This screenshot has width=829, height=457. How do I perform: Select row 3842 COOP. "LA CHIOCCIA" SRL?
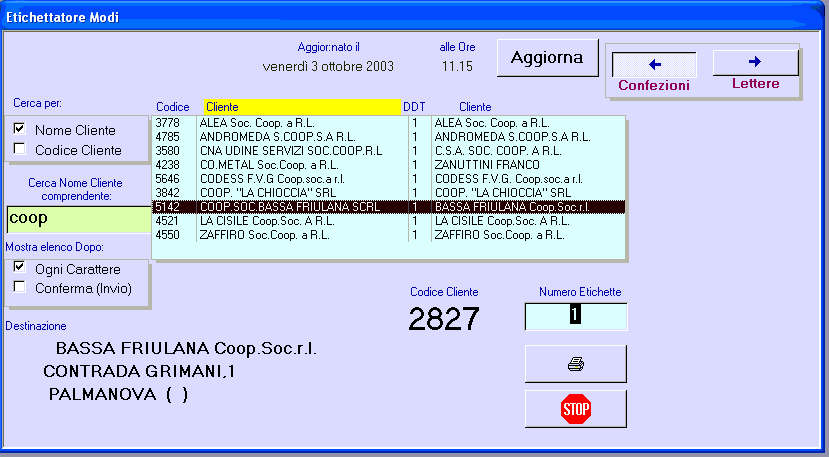click(389, 193)
